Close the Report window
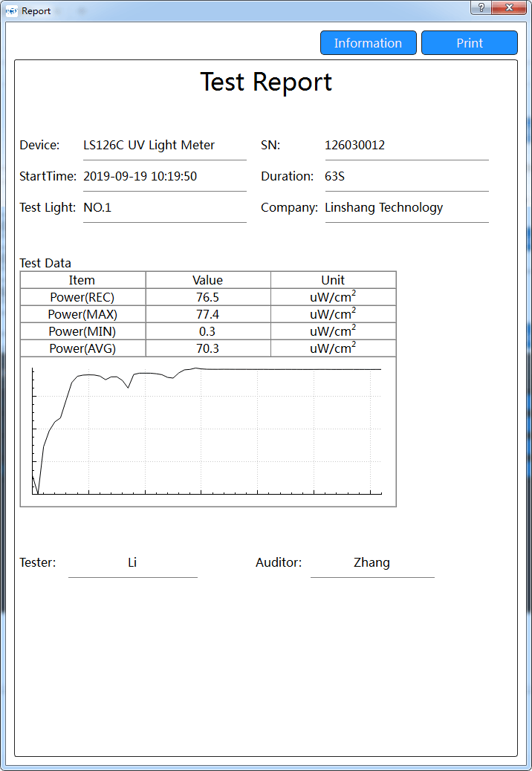Image resolution: width=532 pixels, height=771 pixels. click(509, 7)
